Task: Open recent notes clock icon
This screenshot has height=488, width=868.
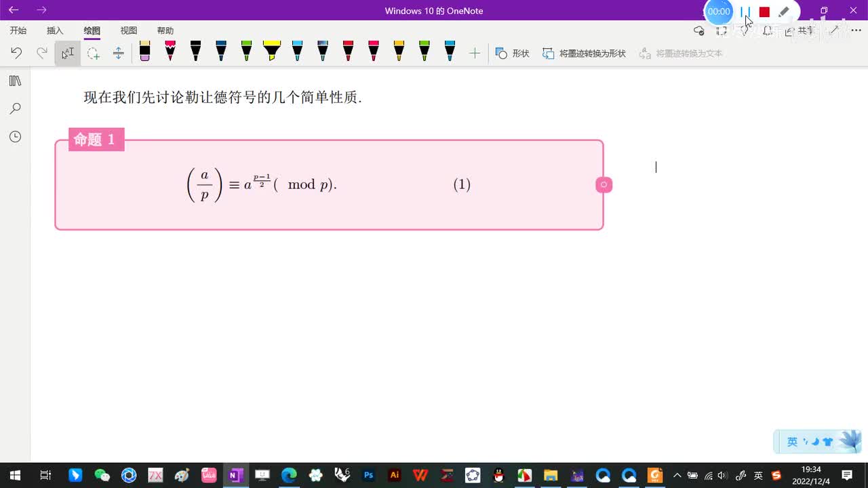Action: [x=15, y=137]
